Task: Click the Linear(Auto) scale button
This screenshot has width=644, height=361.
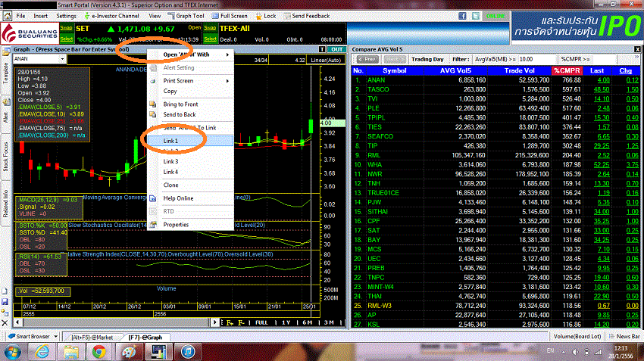Action: (326, 60)
